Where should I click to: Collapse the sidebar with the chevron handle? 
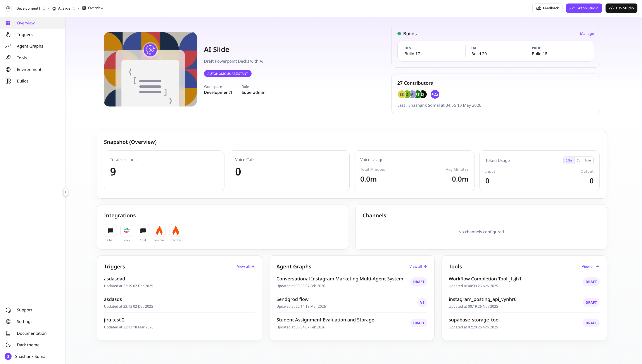(x=66, y=192)
